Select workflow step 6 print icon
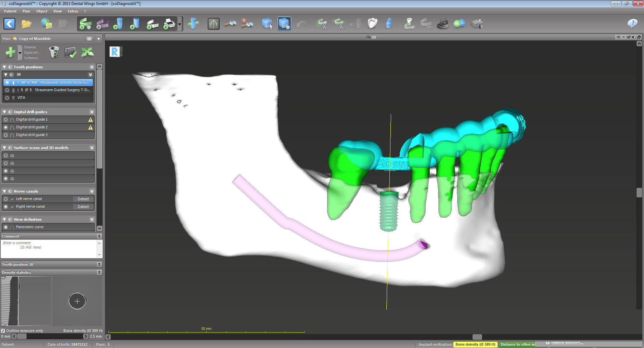 (169, 24)
